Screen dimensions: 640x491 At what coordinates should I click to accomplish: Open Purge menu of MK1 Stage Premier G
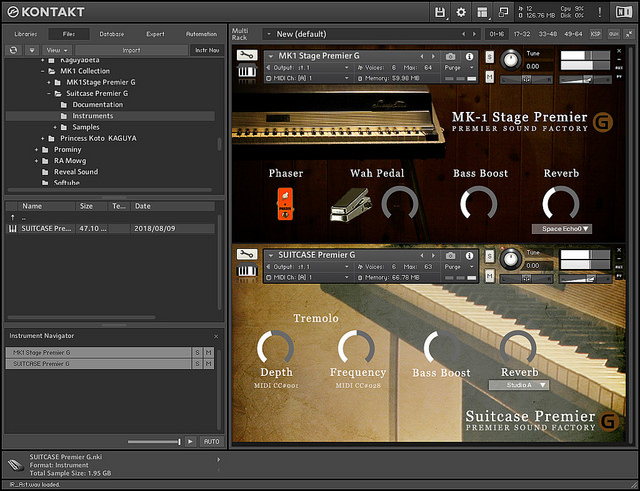459,68
